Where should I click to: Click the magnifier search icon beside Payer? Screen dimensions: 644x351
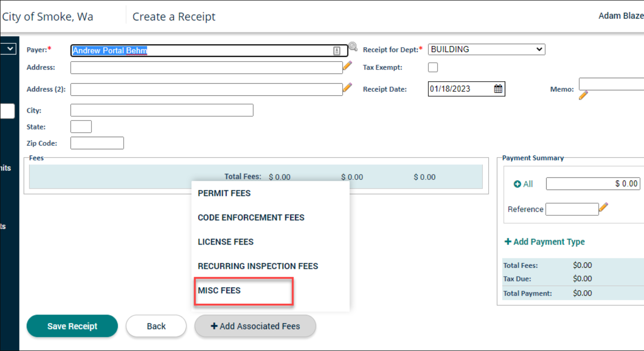coord(353,47)
